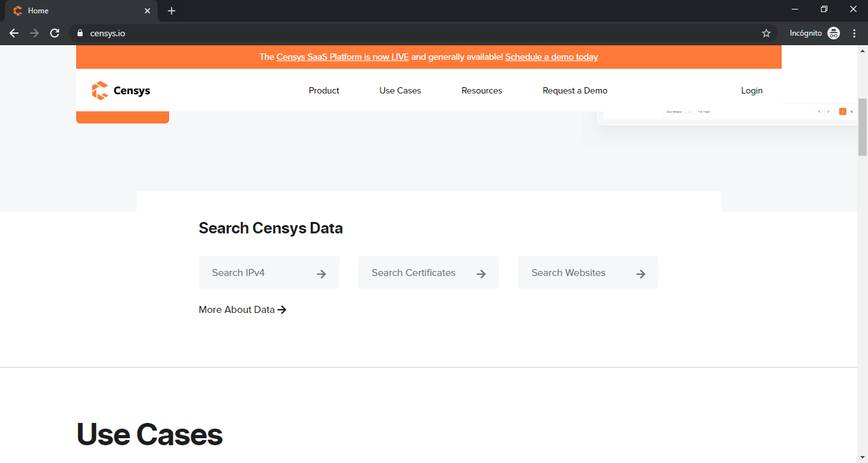Click into the Search Websites field
Image resolution: width=868 pixels, height=463 pixels.
588,273
